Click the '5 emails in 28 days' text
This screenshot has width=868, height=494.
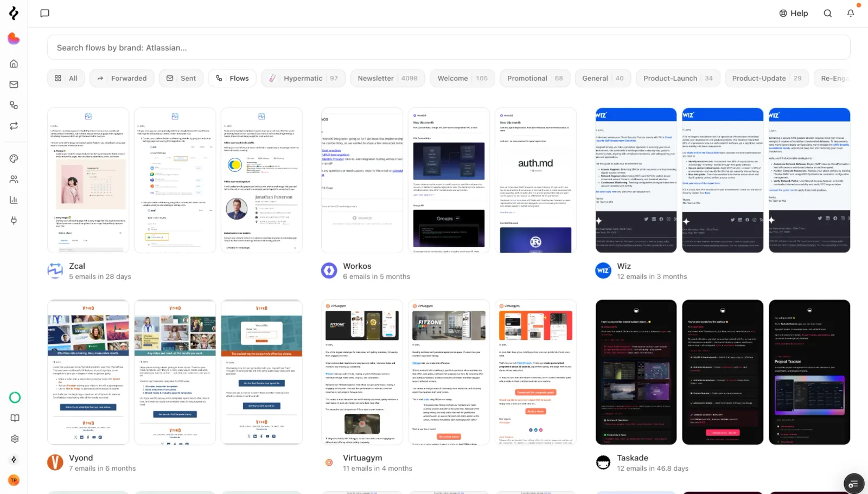(x=100, y=277)
